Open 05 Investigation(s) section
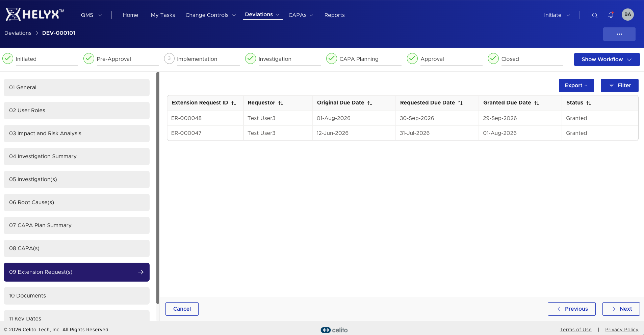 (x=77, y=180)
